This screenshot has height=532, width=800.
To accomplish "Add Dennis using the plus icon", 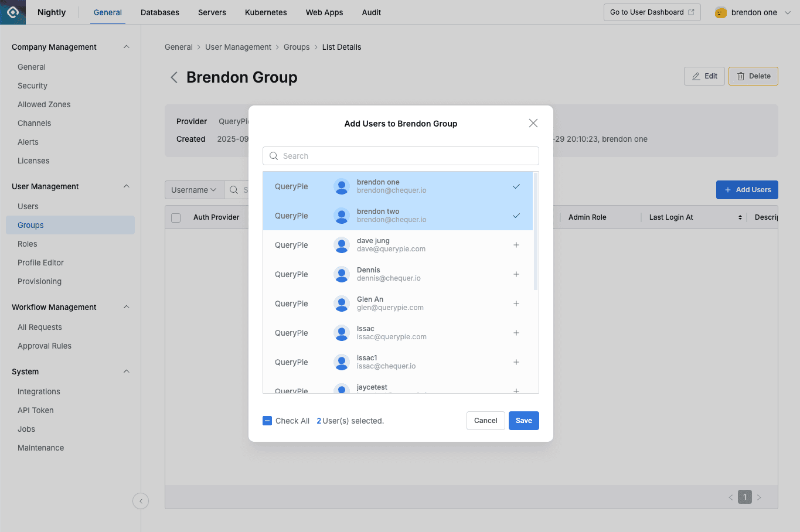I will pos(516,274).
